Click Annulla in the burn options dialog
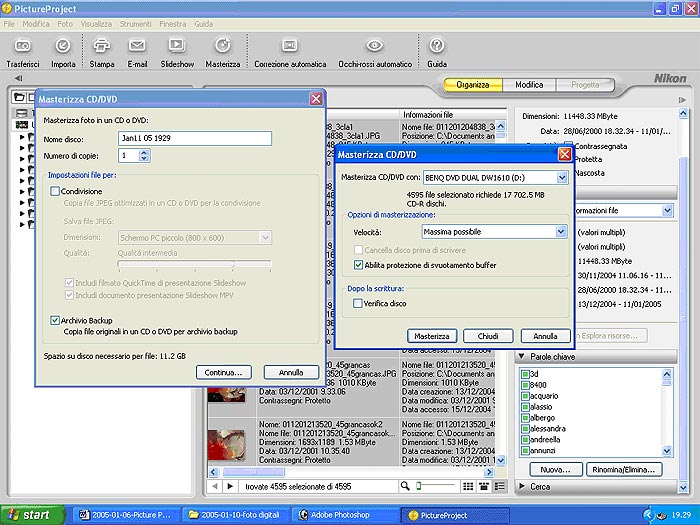 (x=545, y=336)
